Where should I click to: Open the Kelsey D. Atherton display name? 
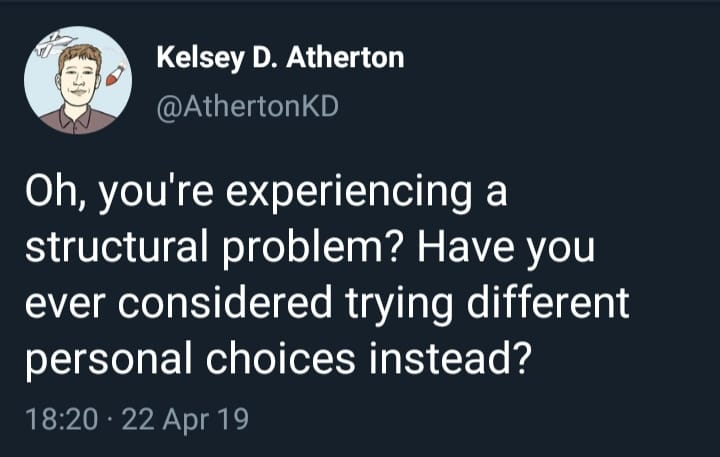coord(280,58)
